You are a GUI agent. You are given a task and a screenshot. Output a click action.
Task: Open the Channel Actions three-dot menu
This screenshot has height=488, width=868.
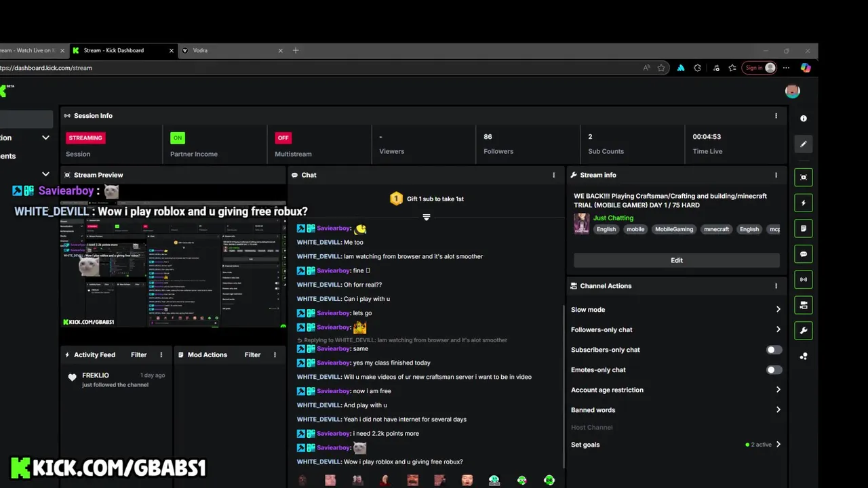pos(776,286)
